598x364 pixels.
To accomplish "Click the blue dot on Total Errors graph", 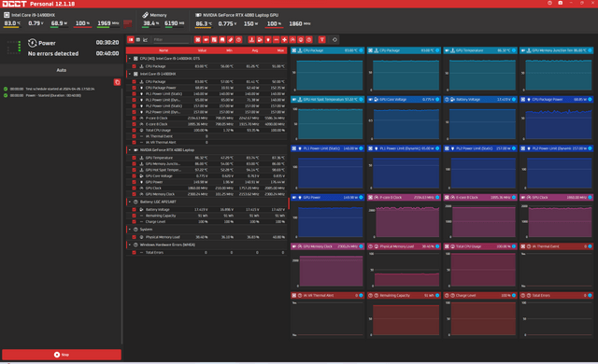I will click(x=590, y=296).
